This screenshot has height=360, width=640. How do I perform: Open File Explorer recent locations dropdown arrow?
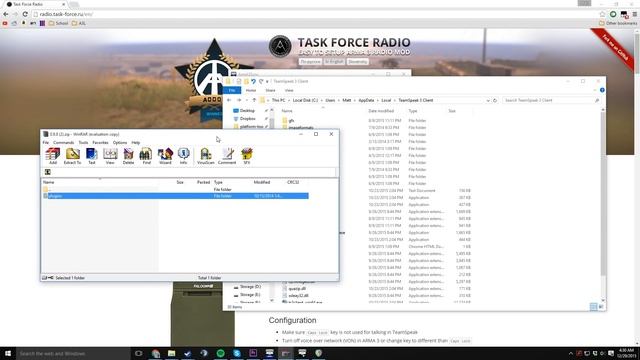tap(247, 100)
